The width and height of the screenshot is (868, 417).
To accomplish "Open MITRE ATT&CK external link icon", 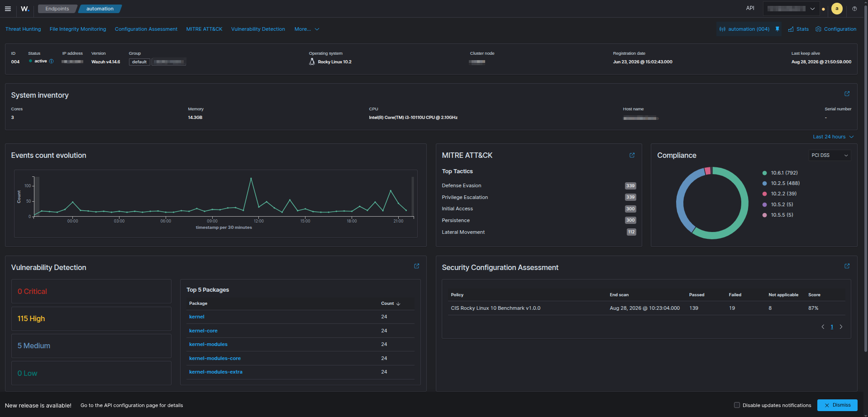I will pos(632,155).
